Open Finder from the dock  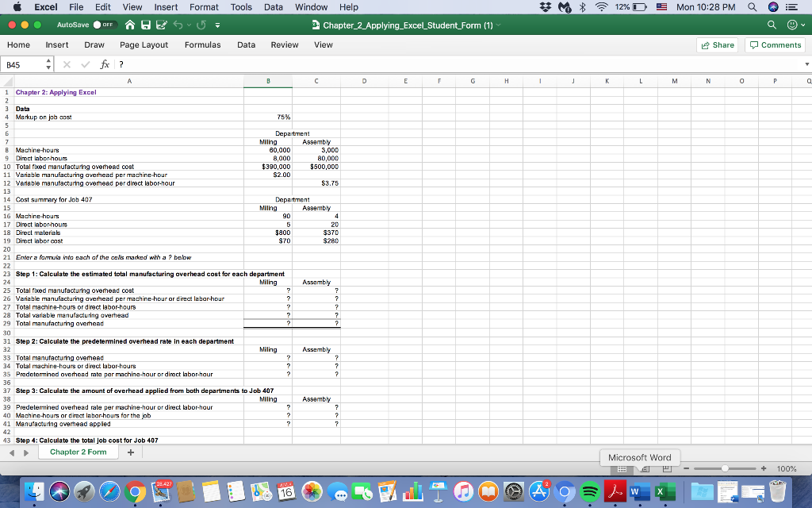click(35, 491)
